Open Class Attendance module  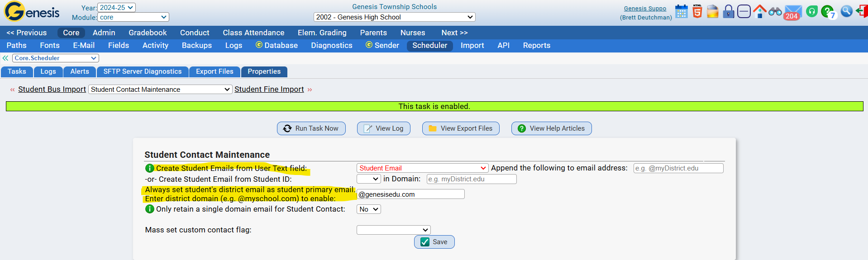tap(253, 33)
